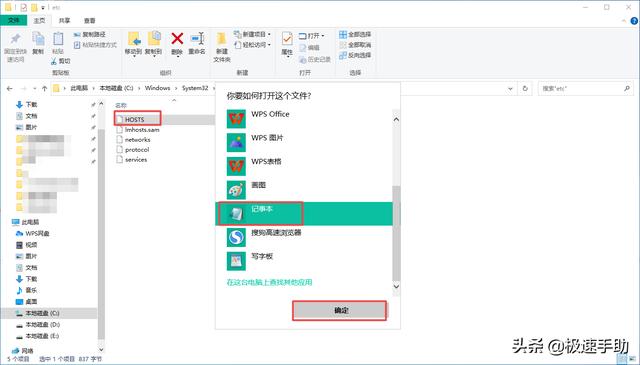640x365 pixels.
Task: Click Paste shortcut (粘贴快捷方式)
Action: pyautogui.click(x=95, y=45)
